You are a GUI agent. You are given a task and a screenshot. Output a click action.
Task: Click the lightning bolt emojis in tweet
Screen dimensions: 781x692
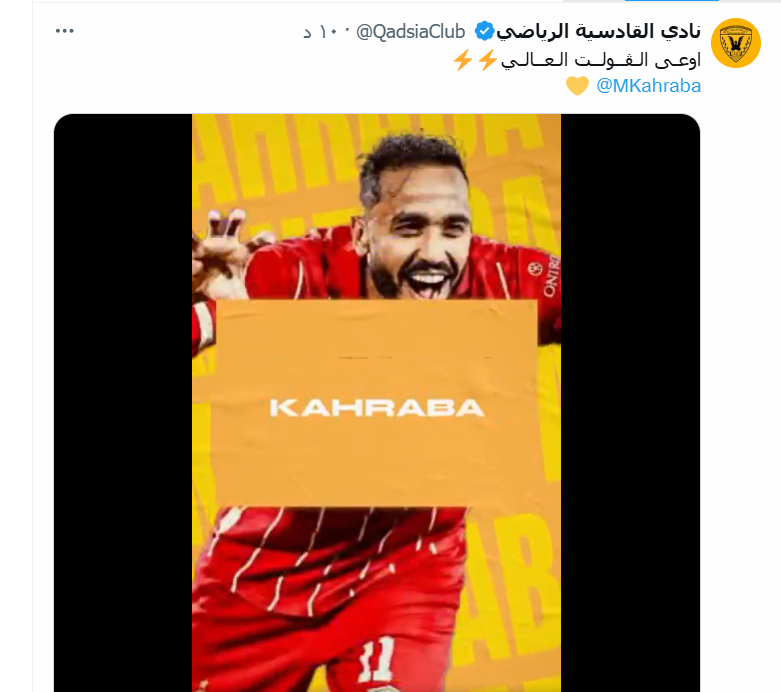475,60
